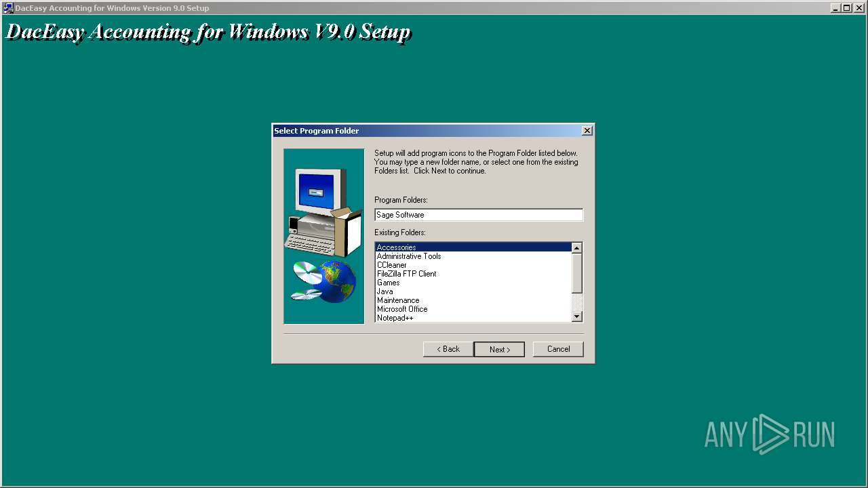
Task: Choose CCleaner from the folder list
Action: point(473,265)
